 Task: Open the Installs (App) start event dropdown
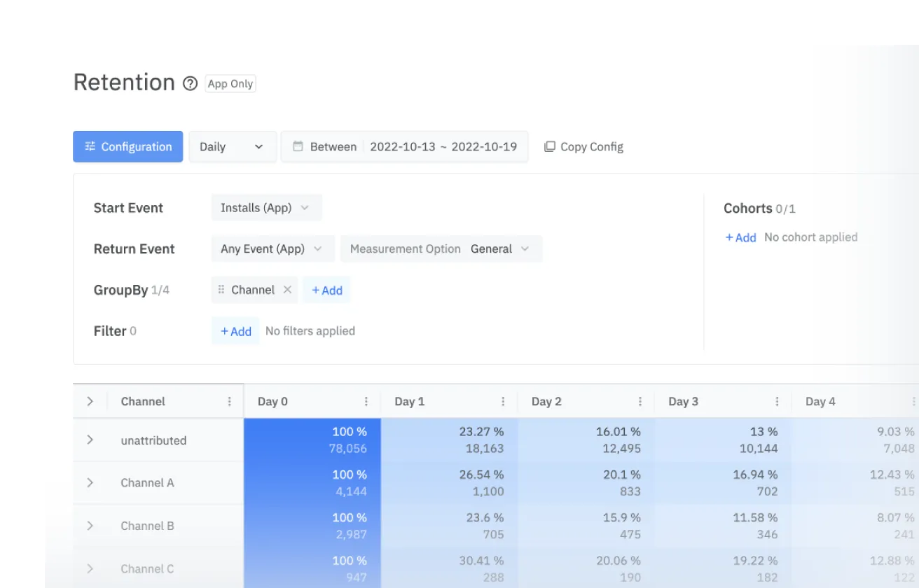(x=265, y=207)
